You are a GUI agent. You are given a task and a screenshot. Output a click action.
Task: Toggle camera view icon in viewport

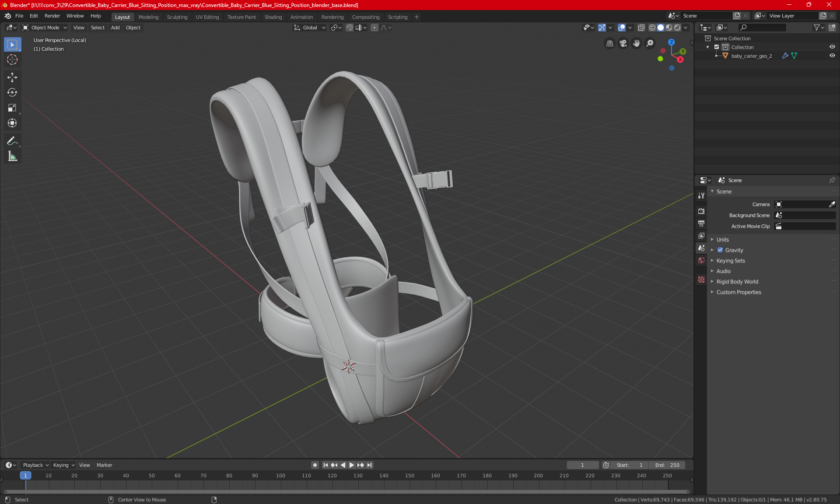tap(623, 43)
